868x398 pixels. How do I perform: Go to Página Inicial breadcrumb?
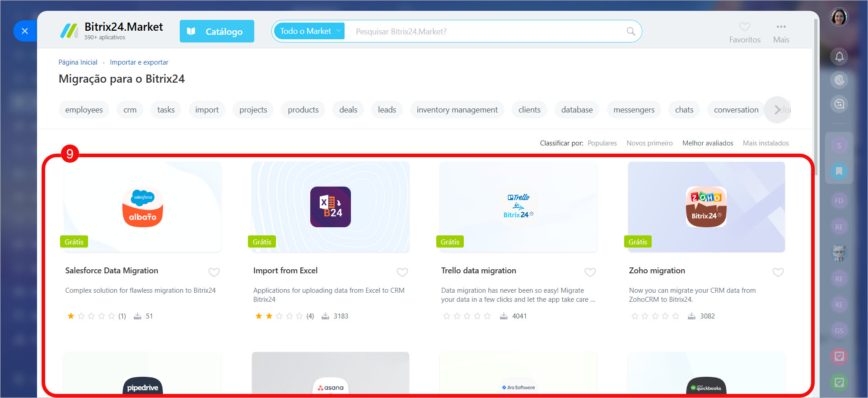[x=78, y=62]
